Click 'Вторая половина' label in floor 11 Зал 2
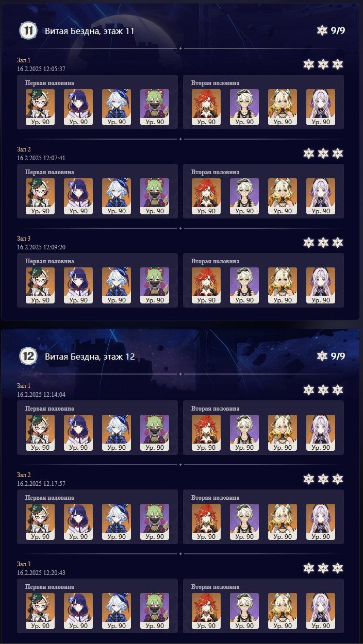Image resolution: width=363 pixels, height=644 pixels. [x=215, y=172]
